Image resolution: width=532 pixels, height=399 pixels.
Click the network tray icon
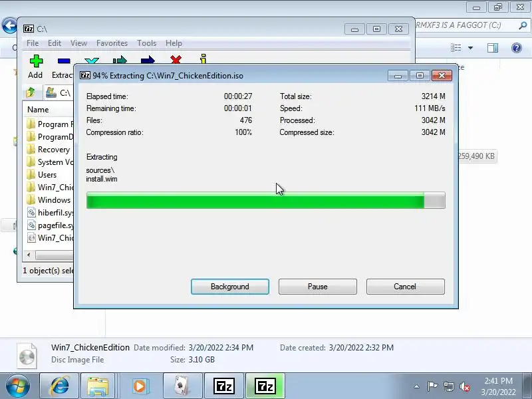(448, 386)
